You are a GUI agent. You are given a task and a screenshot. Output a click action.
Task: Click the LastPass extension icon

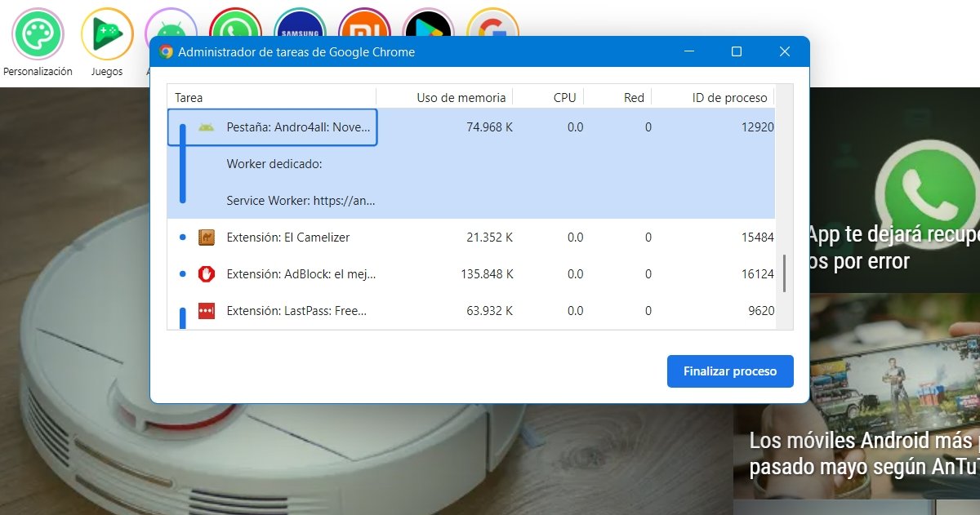pos(206,311)
